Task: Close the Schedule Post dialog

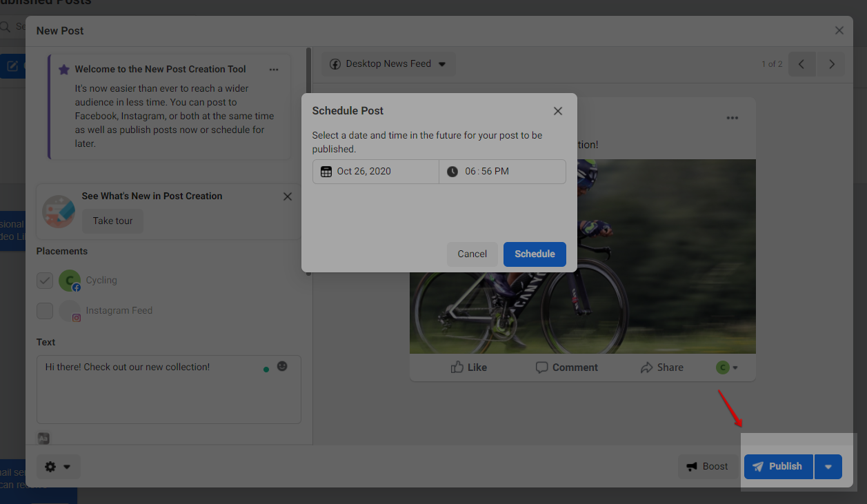Action: click(558, 111)
